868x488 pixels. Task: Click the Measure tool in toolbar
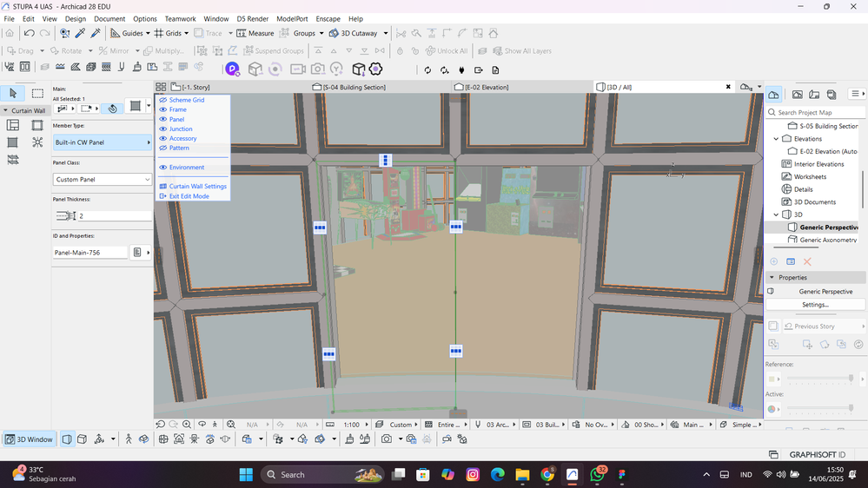pyautogui.click(x=255, y=33)
